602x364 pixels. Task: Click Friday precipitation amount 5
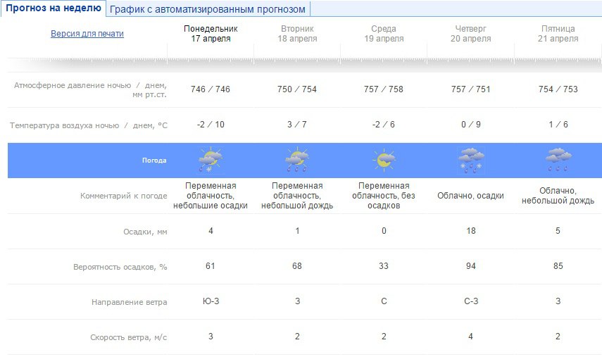[x=558, y=231]
